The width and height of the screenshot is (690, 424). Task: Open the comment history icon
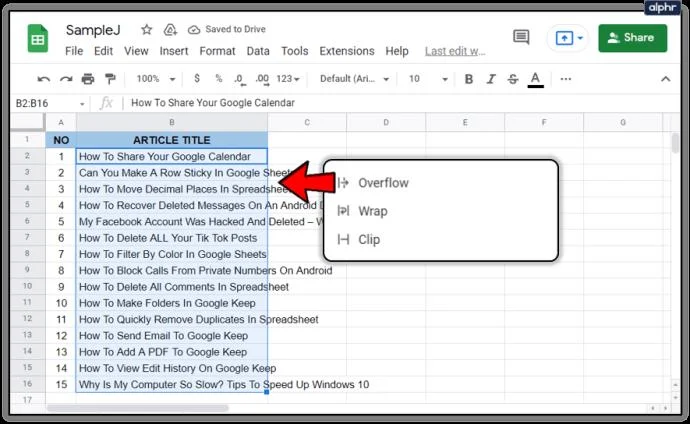click(x=520, y=38)
